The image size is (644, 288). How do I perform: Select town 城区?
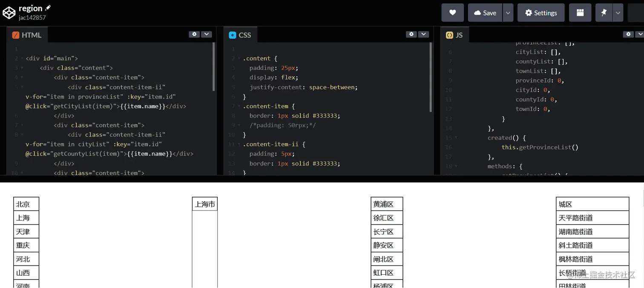click(x=592, y=204)
